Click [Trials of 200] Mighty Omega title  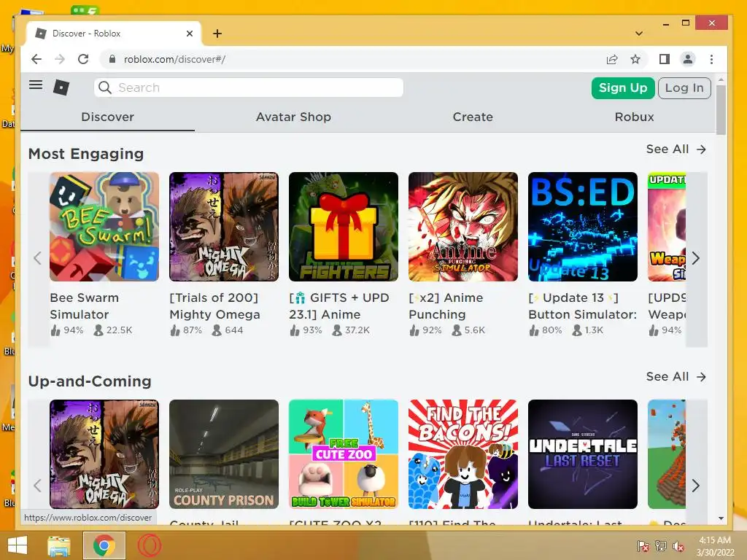click(x=215, y=306)
